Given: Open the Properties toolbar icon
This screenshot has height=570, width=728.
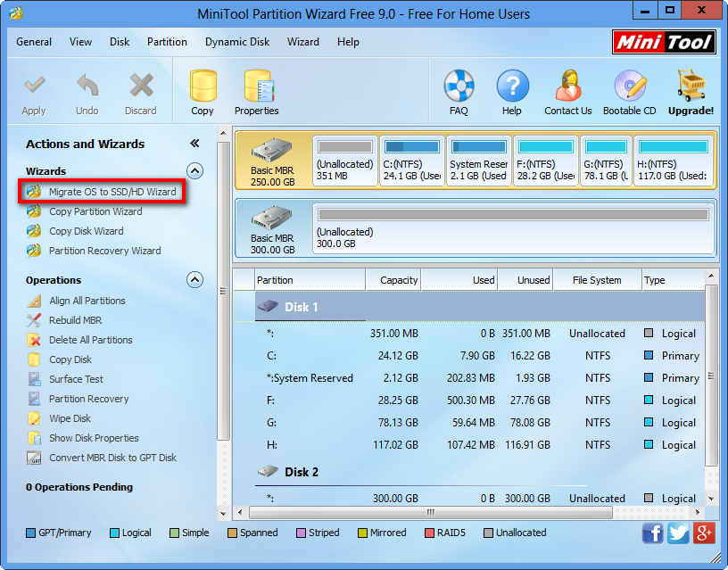Looking at the screenshot, I should coord(258,87).
